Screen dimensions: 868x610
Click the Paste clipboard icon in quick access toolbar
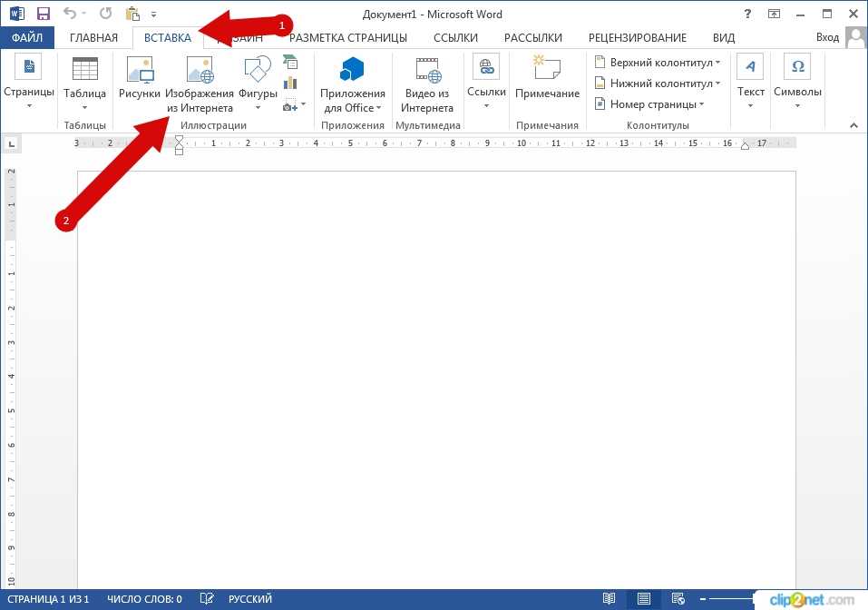pyautogui.click(x=132, y=14)
